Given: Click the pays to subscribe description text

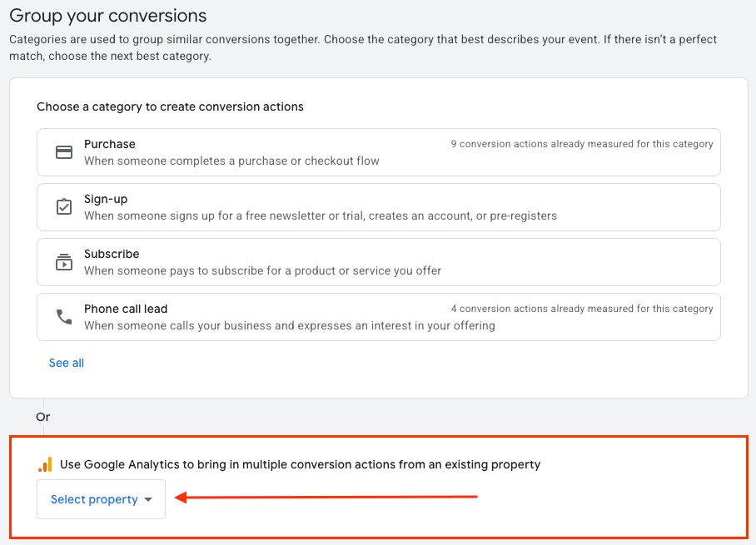Looking at the screenshot, I should click(x=262, y=270).
